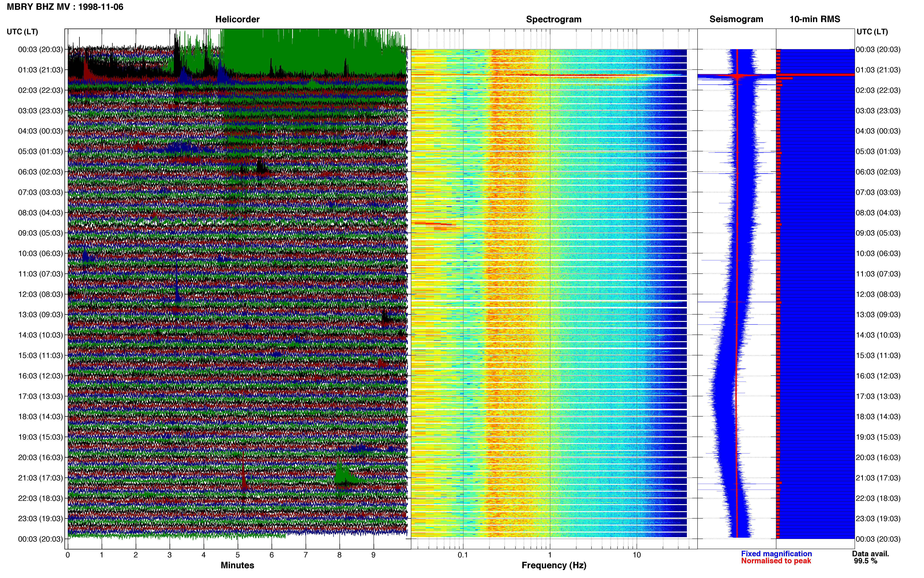The width and height of the screenshot is (924, 578).
Task: Click left time label '05:03 (01:03)'
Action: 41,151
